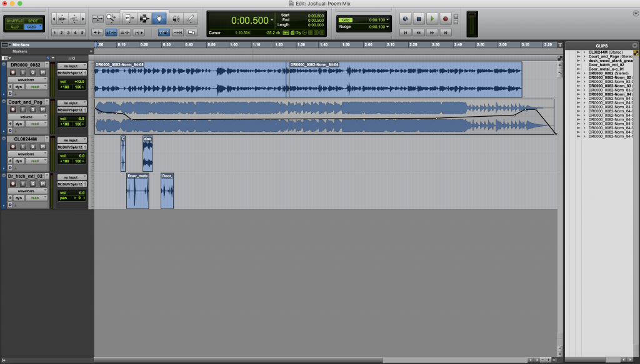Select dock_wood_plank clip in Clips list
The image size is (640, 364).
click(611, 61)
